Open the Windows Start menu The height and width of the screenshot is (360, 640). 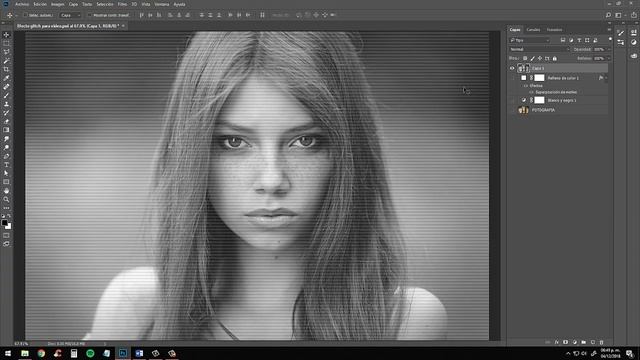point(8,353)
